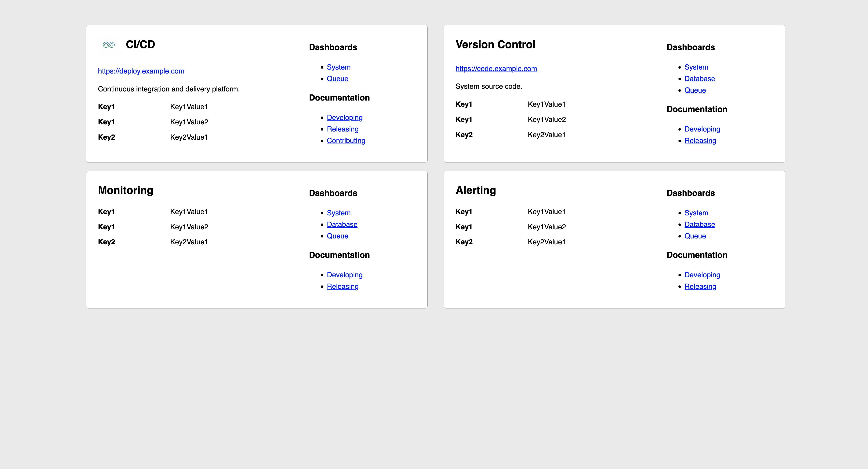
Task: Open Version Control Database dashboard link
Action: pos(700,78)
